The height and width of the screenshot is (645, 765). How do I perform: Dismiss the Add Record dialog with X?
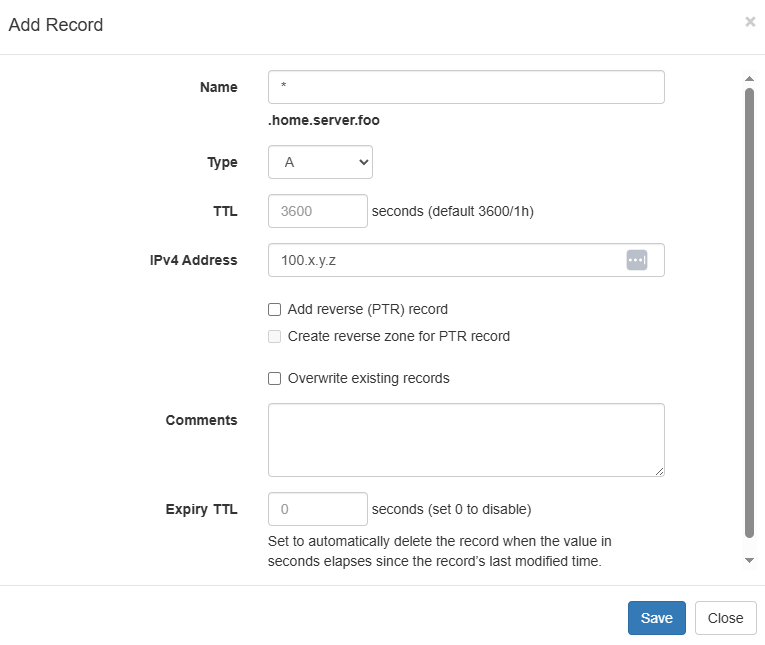point(750,22)
